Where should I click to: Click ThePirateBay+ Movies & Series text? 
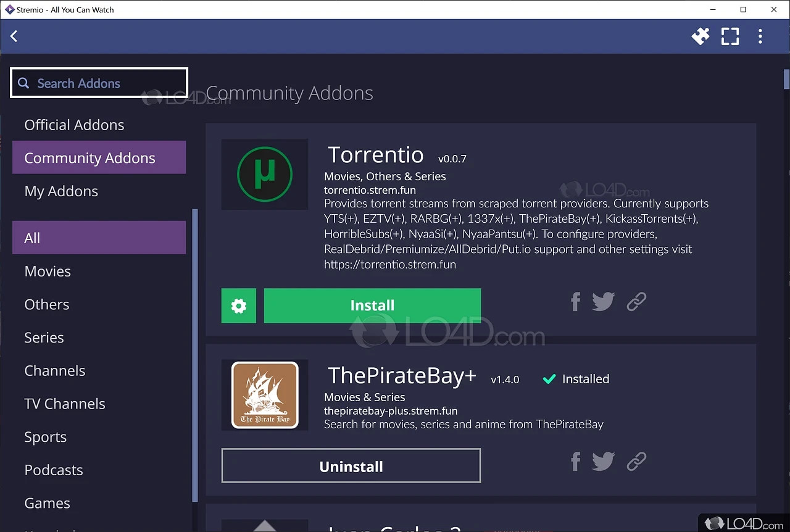click(x=365, y=397)
